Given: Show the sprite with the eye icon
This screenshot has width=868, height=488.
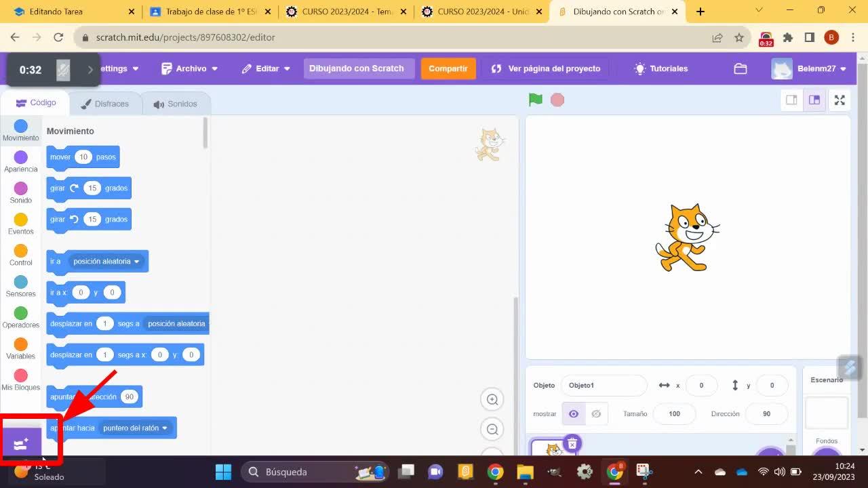Looking at the screenshot, I should coord(574,413).
